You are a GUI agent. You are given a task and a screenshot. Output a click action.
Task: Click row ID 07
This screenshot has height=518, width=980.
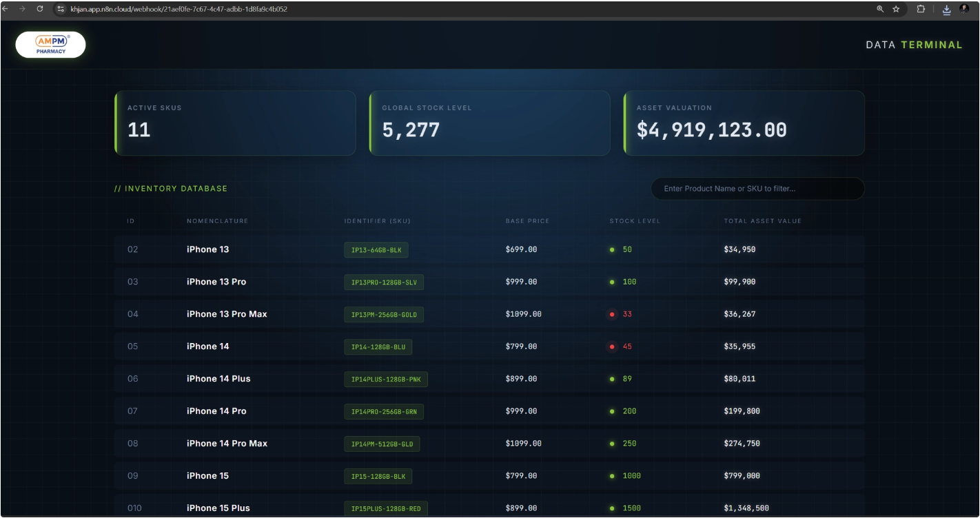[x=132, y=411]
